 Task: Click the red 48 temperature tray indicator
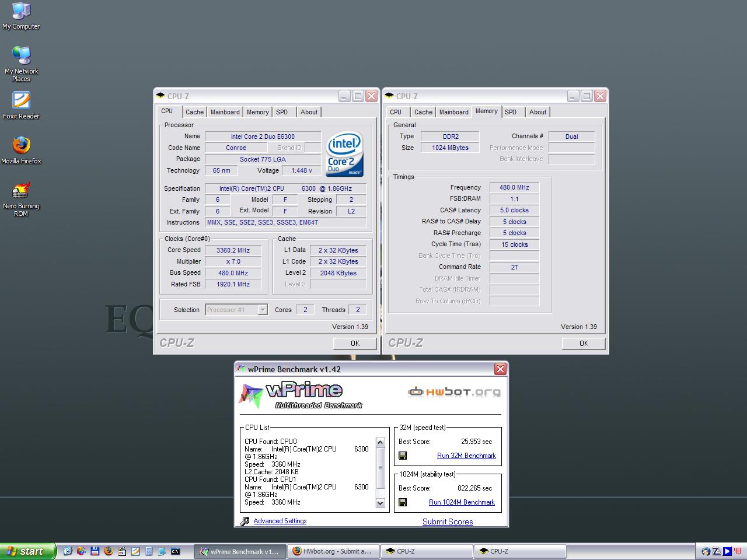(x=738, y=551)
